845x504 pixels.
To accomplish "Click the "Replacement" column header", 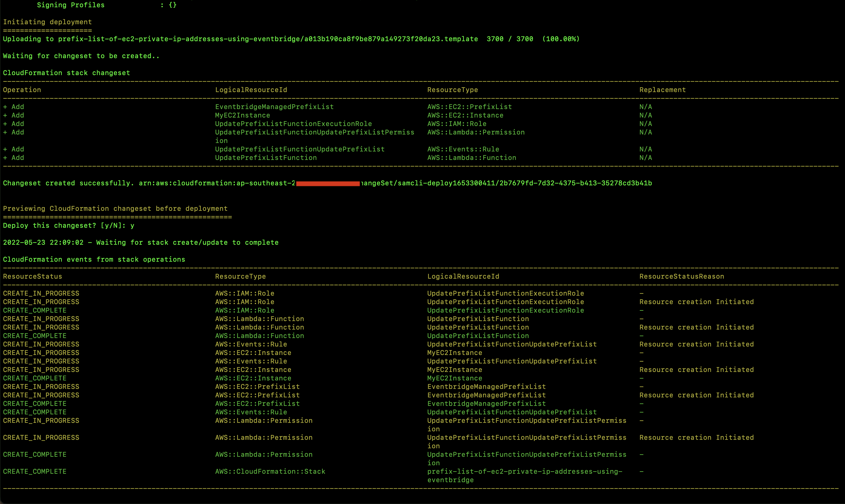I will pos(663,90).
